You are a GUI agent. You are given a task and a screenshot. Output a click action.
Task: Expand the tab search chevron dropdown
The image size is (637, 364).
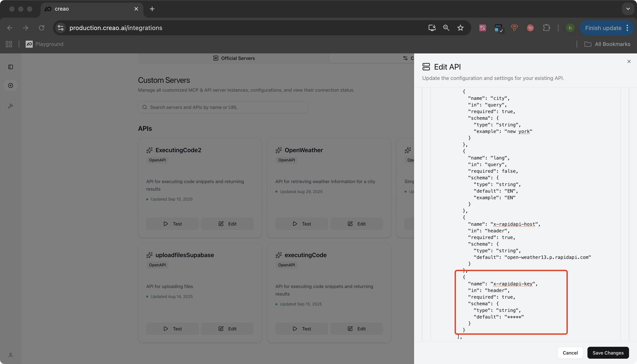tap(628, 9)
